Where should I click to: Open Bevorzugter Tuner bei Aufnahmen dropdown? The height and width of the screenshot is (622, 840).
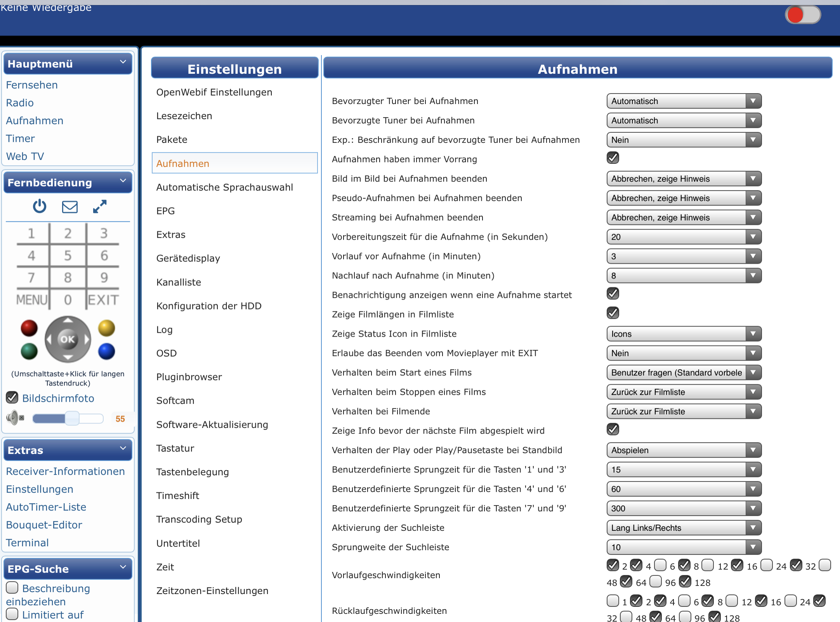(x=684, y=101)
